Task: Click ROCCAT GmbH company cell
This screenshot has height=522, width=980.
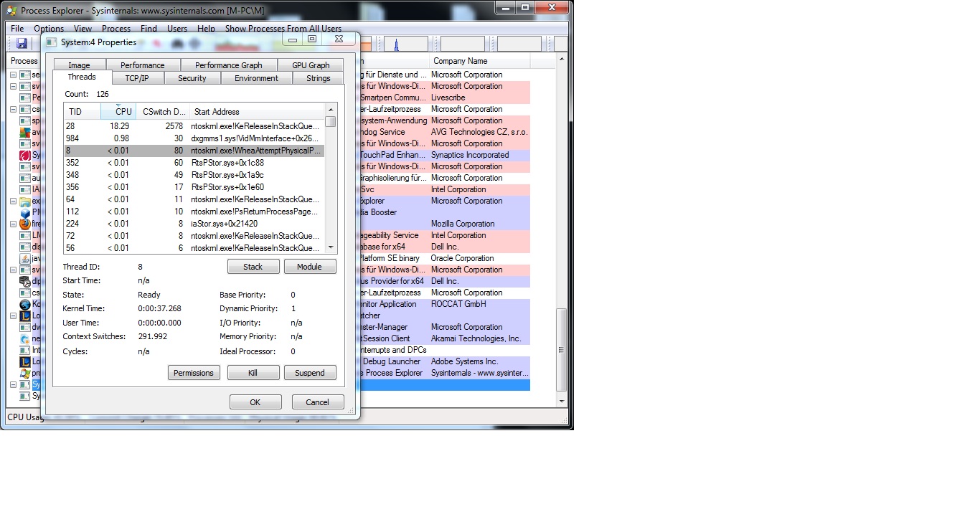Action: (458, 304)
